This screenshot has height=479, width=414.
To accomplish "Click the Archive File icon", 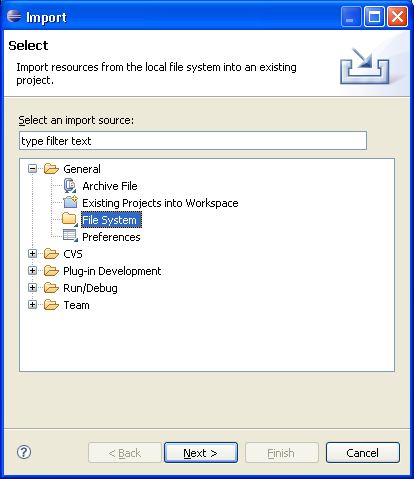I will click(70, 186).
